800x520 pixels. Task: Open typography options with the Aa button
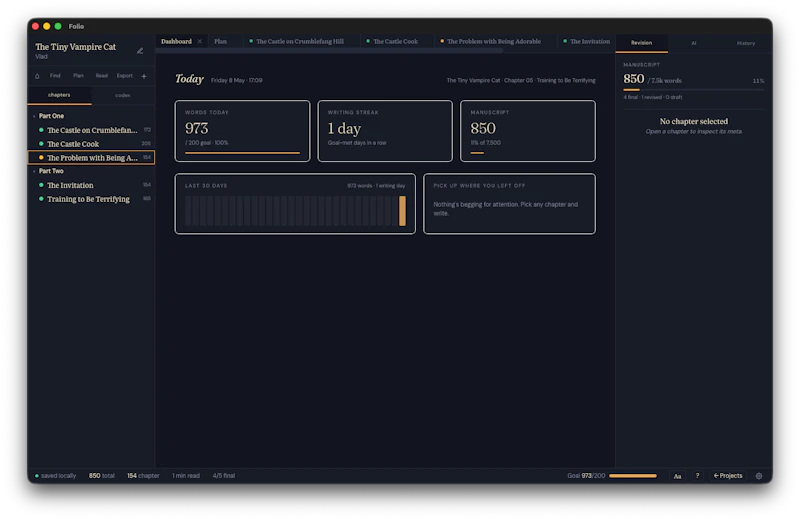click(677, 476)
